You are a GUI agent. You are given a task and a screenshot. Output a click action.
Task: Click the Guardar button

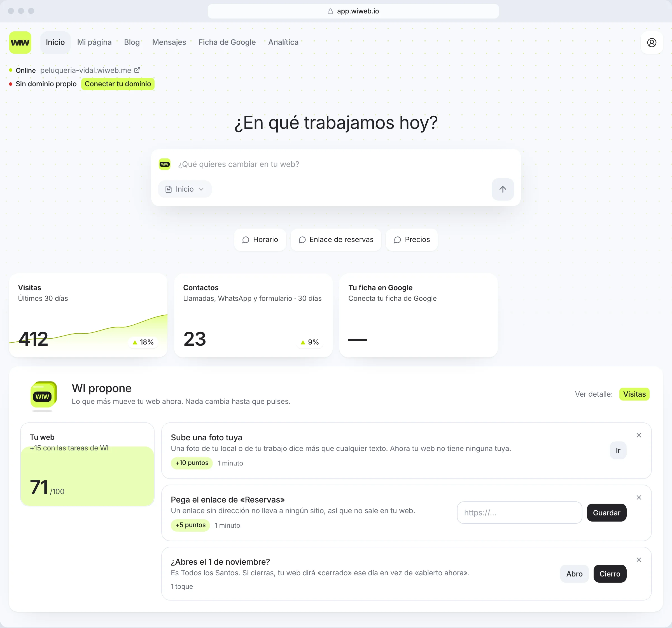[606, 513]
